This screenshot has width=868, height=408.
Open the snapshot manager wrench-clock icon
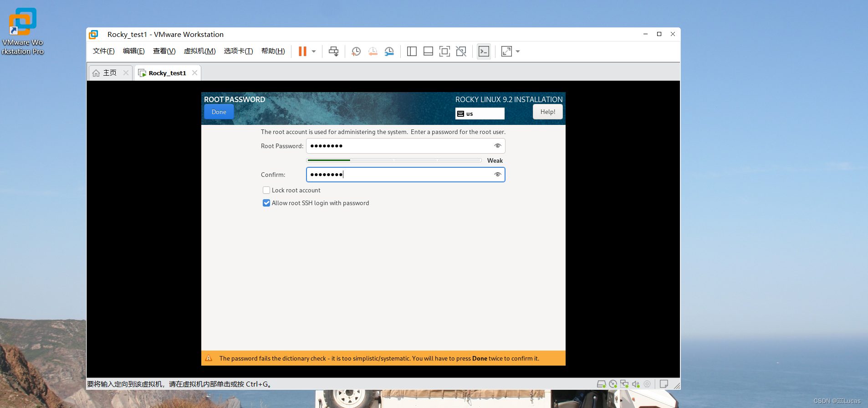(x=389, y=52)
